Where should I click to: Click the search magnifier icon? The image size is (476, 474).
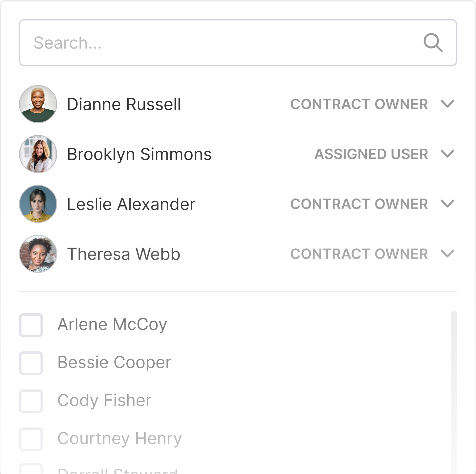(433, 43)
